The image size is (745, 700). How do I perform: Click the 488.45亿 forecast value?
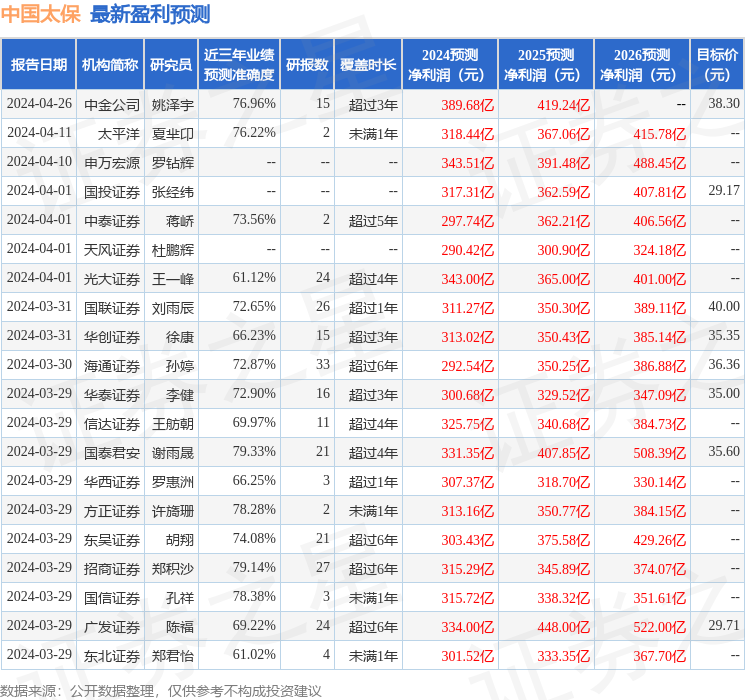pos(659,163)
